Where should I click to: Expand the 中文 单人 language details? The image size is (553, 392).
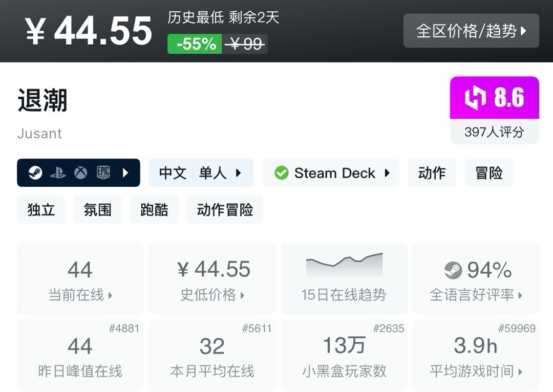(201, 173)
